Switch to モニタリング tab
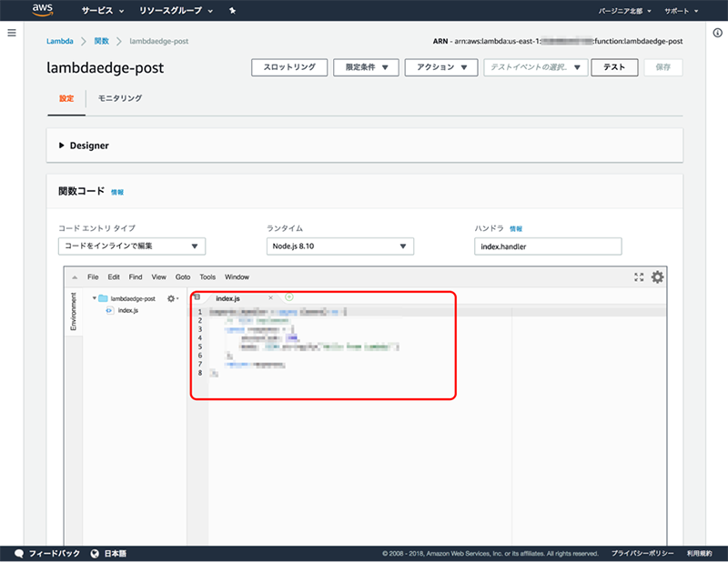Viewport: 728px width, 562px height. pos(120,98)
